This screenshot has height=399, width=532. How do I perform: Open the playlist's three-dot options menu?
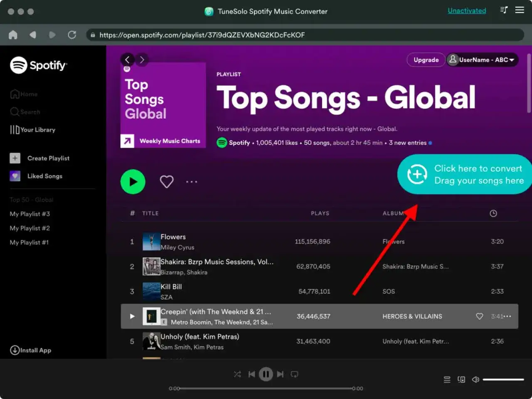click(192, 181)
